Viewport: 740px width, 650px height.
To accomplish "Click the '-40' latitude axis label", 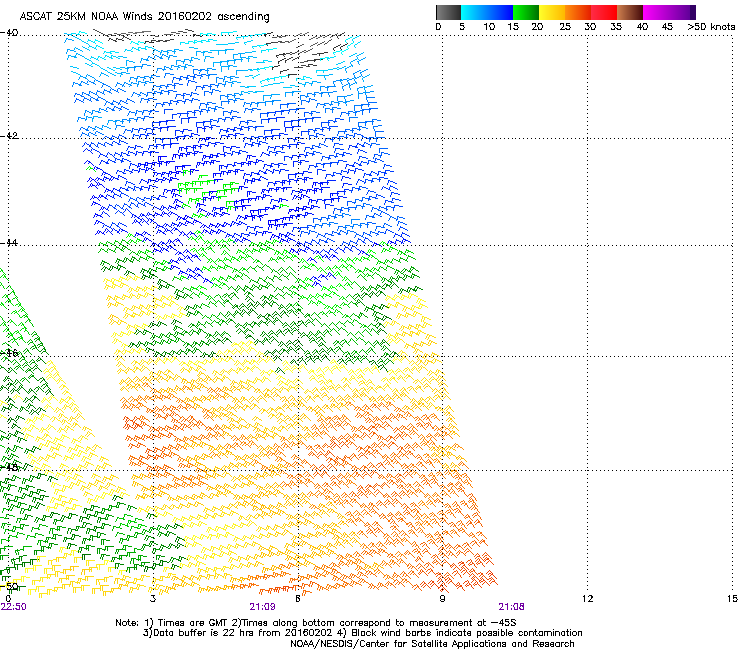I will coord(9,33).
